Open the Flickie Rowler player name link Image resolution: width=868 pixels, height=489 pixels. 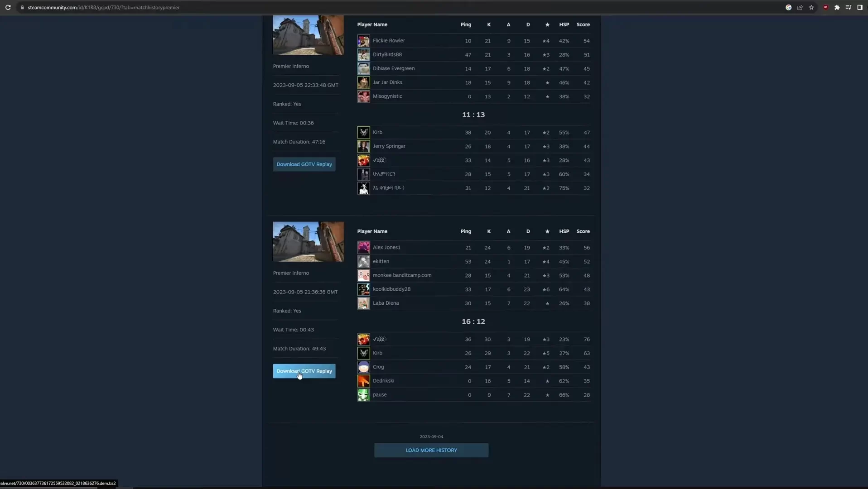click(x=389, y=41)
